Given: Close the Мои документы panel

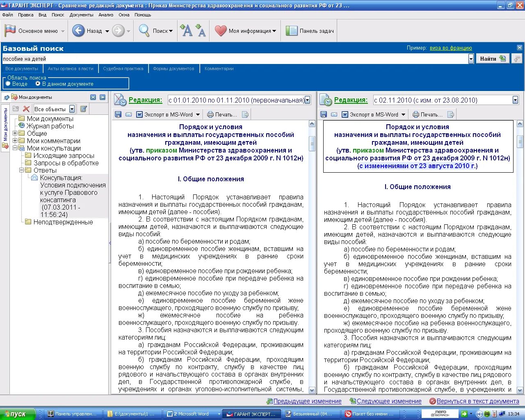Looking at the screenshot, I should [93, 97].
